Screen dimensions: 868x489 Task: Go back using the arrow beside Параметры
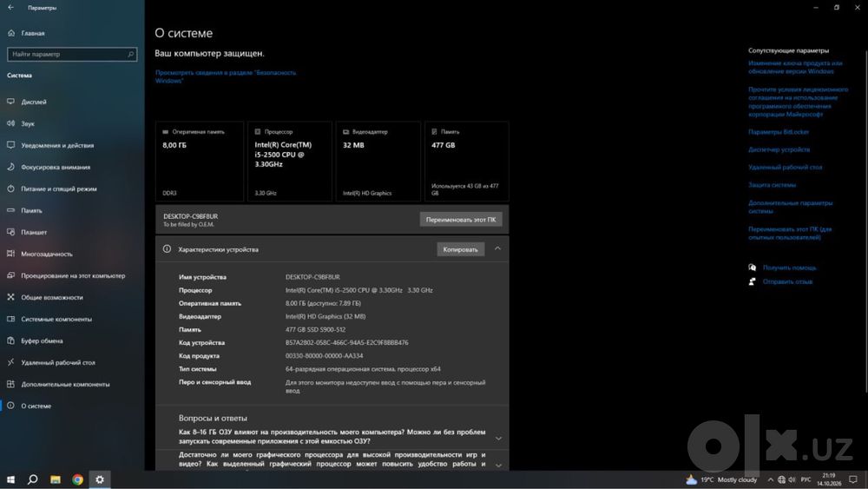pyautogui.click(x=10, y=8)
